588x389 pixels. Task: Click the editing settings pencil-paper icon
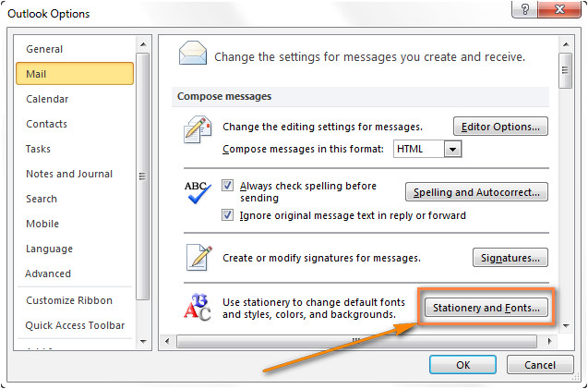(198, 132)
